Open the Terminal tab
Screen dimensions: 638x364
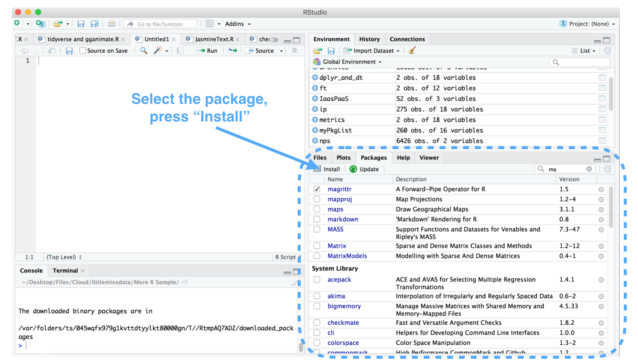pyautogui.click(x=65, y=271)
